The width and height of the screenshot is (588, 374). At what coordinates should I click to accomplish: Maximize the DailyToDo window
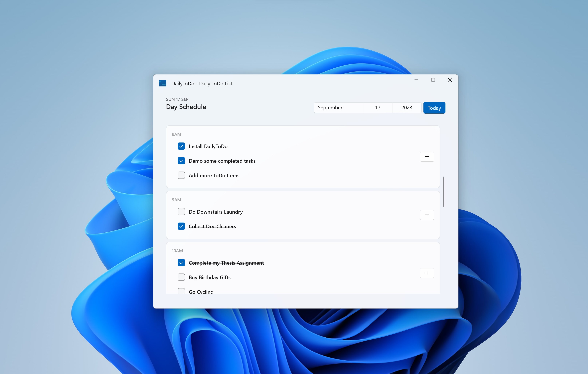tap(433, 80)
